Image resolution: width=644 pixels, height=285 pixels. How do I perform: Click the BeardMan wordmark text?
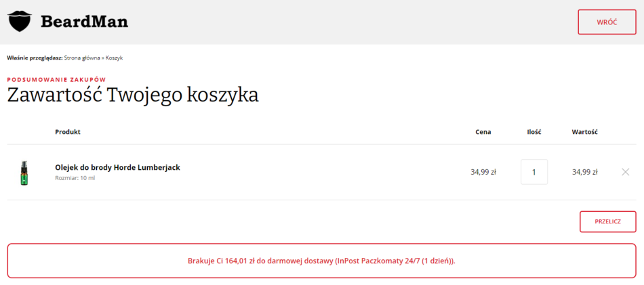[x=84, y=22]
